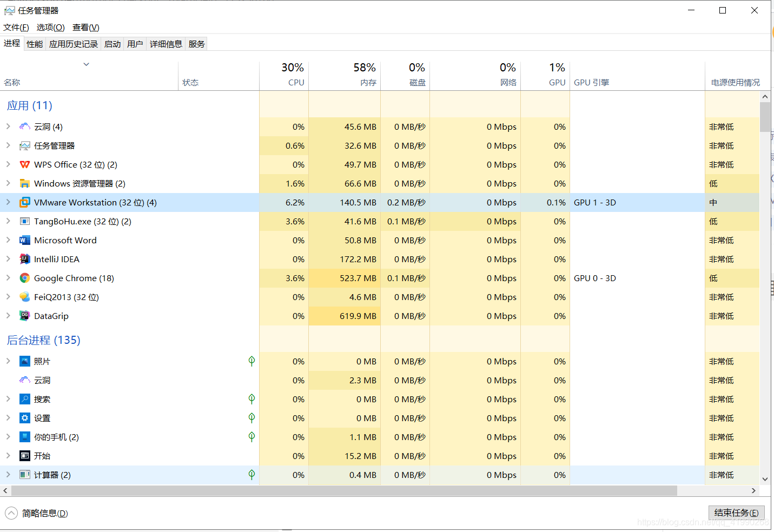Expand the 计算器 (2) group
The image size is (774, 532).
8,474
